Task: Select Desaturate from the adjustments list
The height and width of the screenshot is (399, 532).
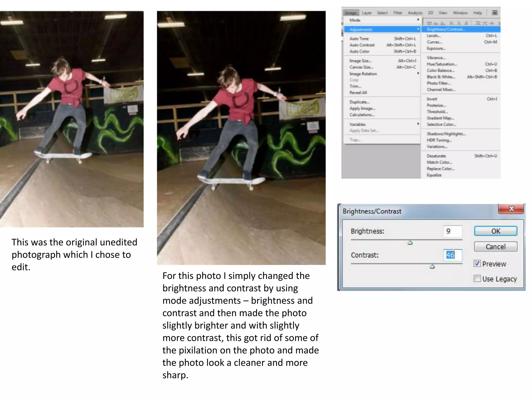Action: (436, 156)
